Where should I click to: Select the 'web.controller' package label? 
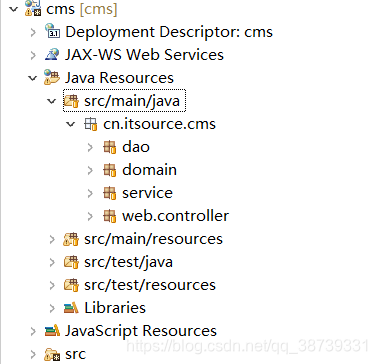175,216
